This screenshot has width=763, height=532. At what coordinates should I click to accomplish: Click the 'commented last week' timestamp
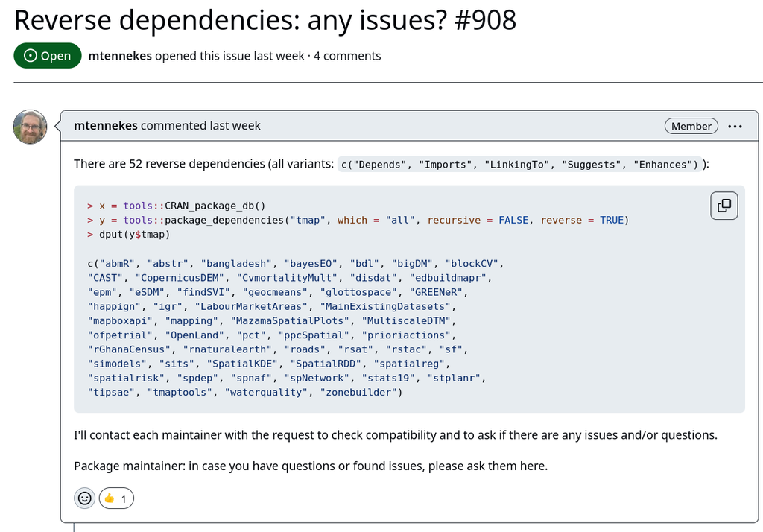coord(200,126)
